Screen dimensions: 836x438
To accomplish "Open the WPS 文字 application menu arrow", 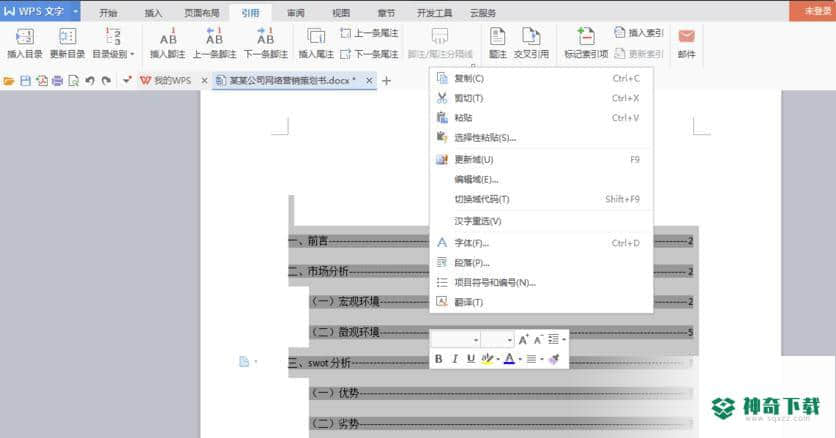I will point(75,11).
